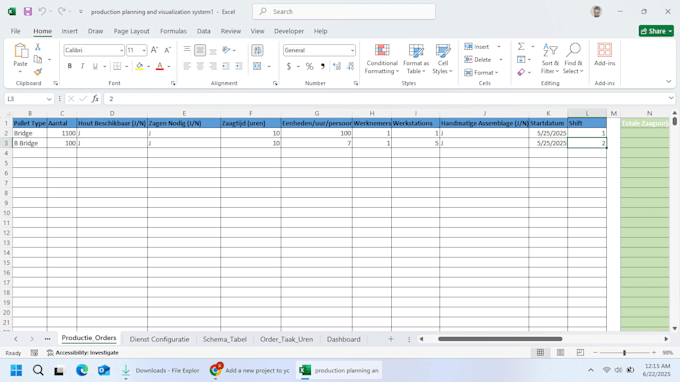
Task: Click the Undo arrow icon
Action: [42, 12]
